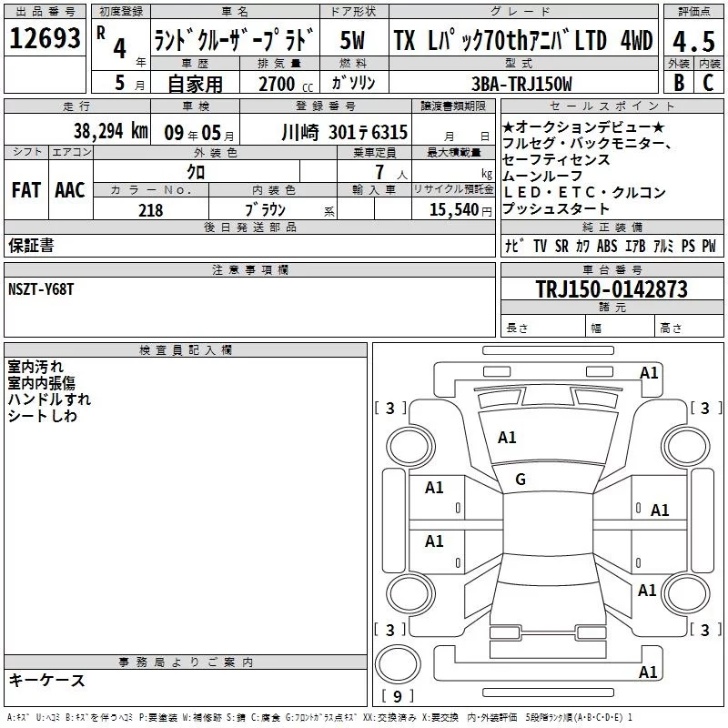Click chassis number TRJ150-0142873
Screen dimensions: 728x728
[x=612, y=288]
